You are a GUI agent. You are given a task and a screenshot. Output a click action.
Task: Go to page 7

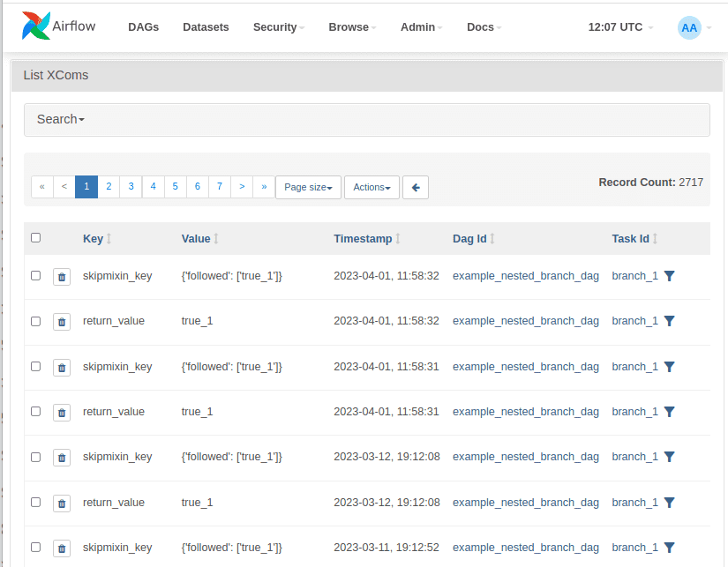coord(220,187)
